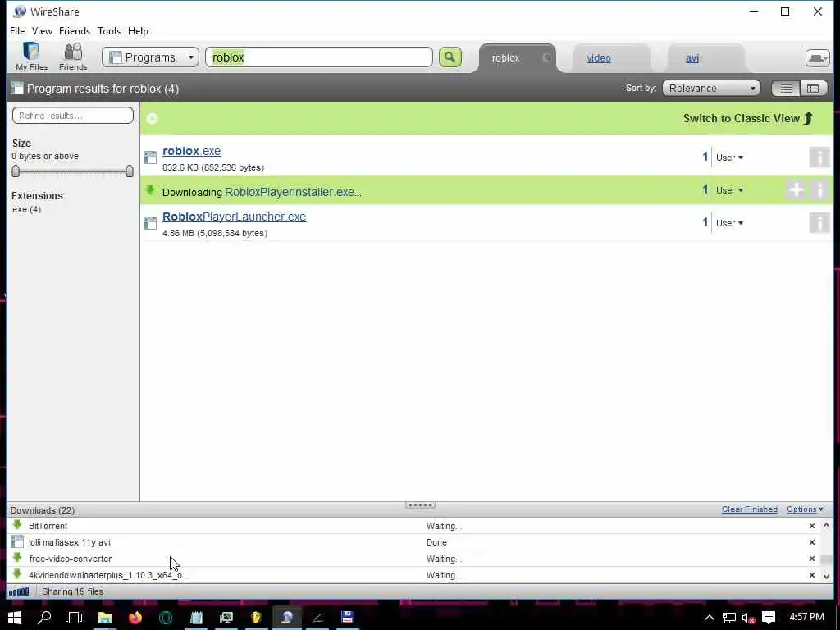The height and width of the screenshot is (630, 840).
Task: Show info for roblox.exe
Action: 819,157
